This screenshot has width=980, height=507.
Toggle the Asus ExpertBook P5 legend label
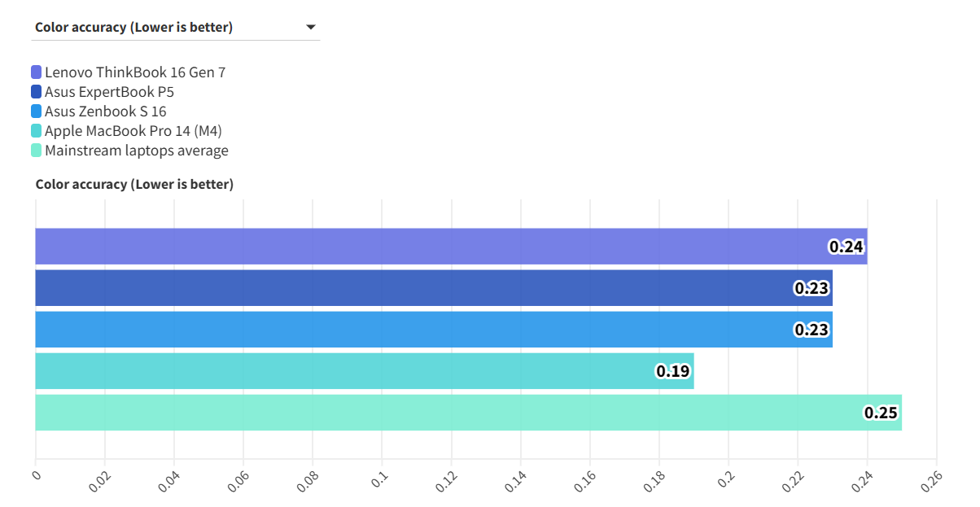click(x=109, y=92)
